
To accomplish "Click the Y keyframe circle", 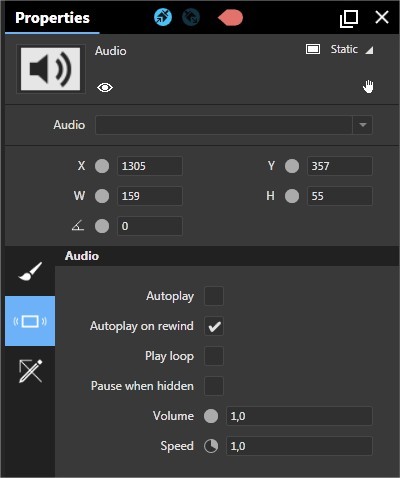I will pyautogui.click(x=292, y=166).
